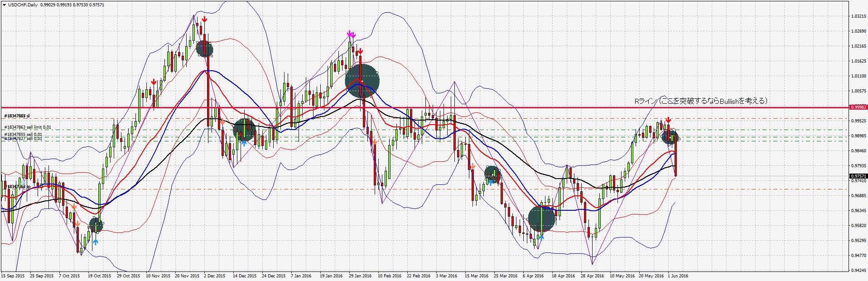The width and height of the screenshot is (868, 281).
Task: Select the blue up arrow near the late March 2016 candles
Action: pos(491,182)
